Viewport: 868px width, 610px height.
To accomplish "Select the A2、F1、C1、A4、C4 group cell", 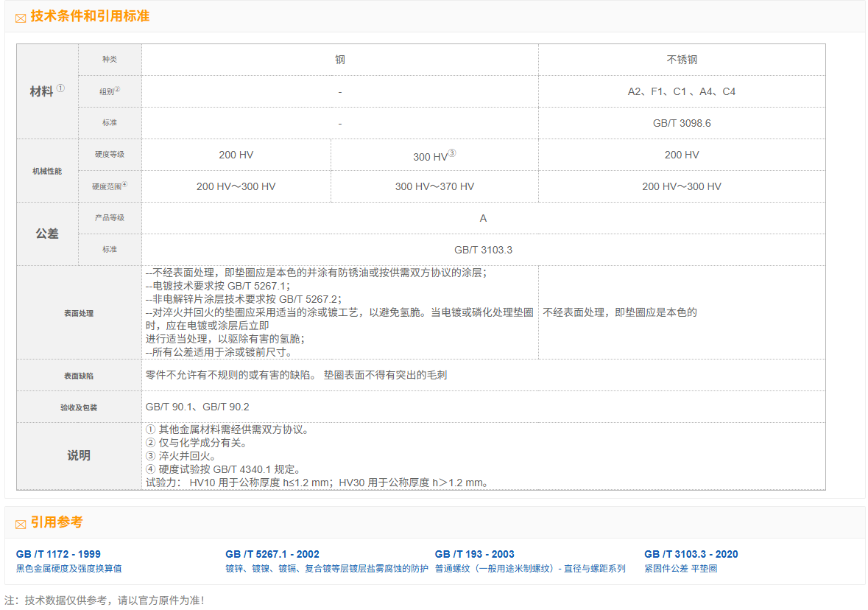I will (681, 91).
